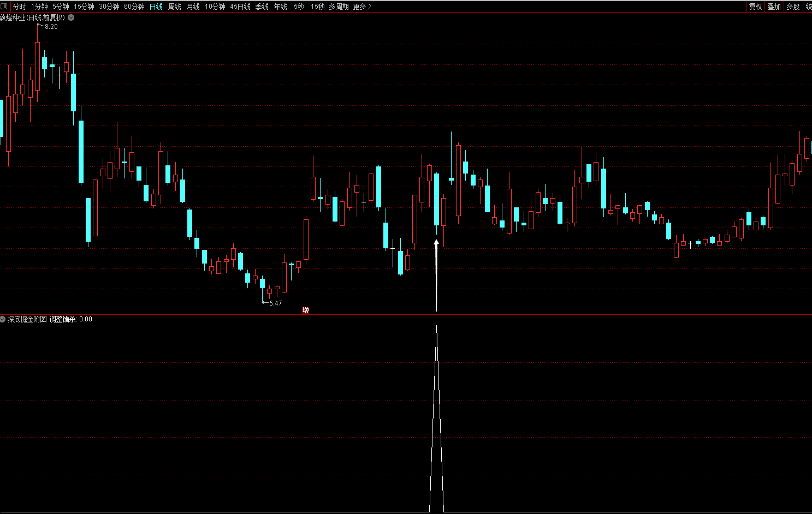Select the 60分钟 period tab
The image size is (812, 514).
pyautogui.click(x=134, y=7)
